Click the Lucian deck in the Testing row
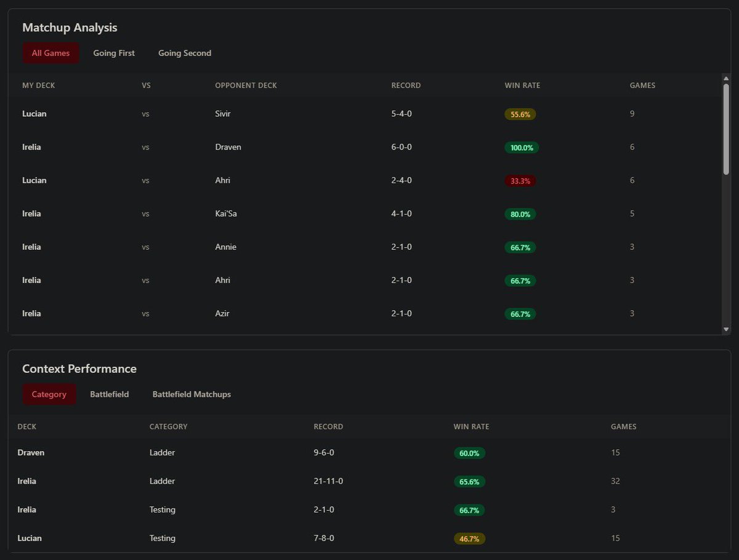 click(30, 538)
